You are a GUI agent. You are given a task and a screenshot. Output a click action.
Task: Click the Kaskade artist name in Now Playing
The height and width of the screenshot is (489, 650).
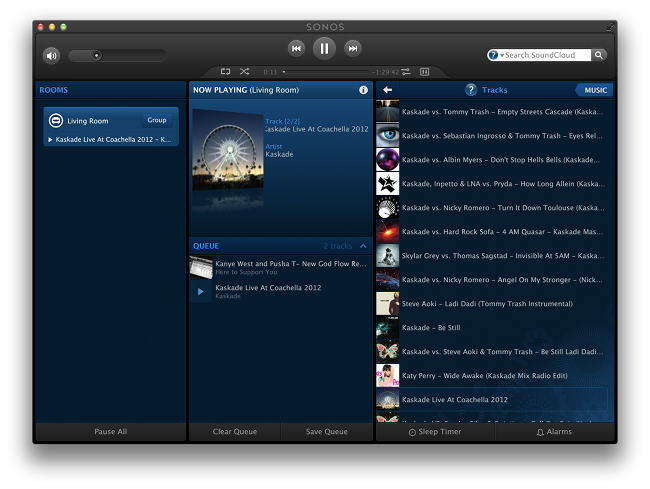pyautogui.click(x=279, y=154)
